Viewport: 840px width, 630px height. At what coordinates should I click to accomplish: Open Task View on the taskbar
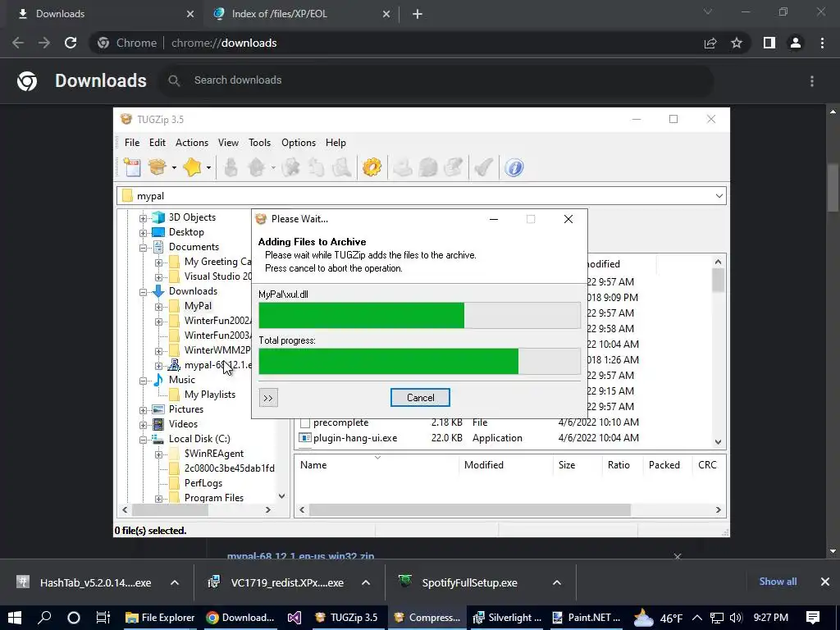[x=103, y=618]
